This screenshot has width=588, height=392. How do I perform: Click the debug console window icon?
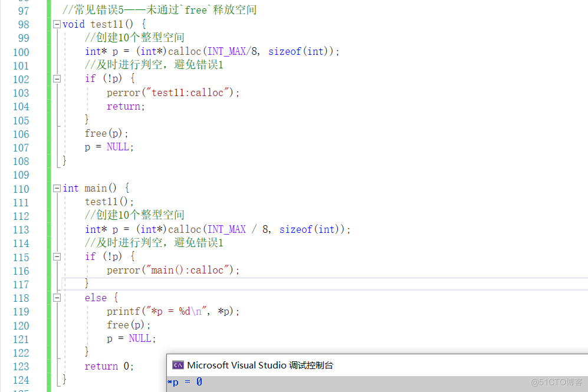178,365
